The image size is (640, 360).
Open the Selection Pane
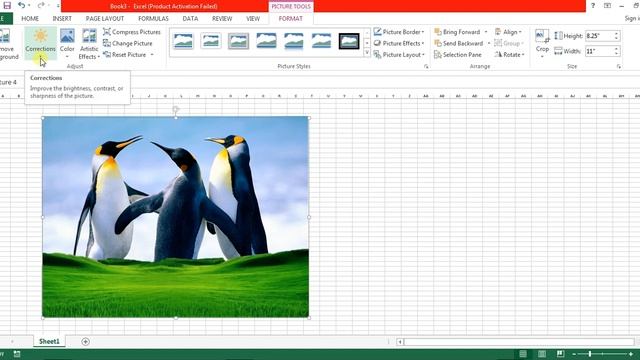click(458, 55)
